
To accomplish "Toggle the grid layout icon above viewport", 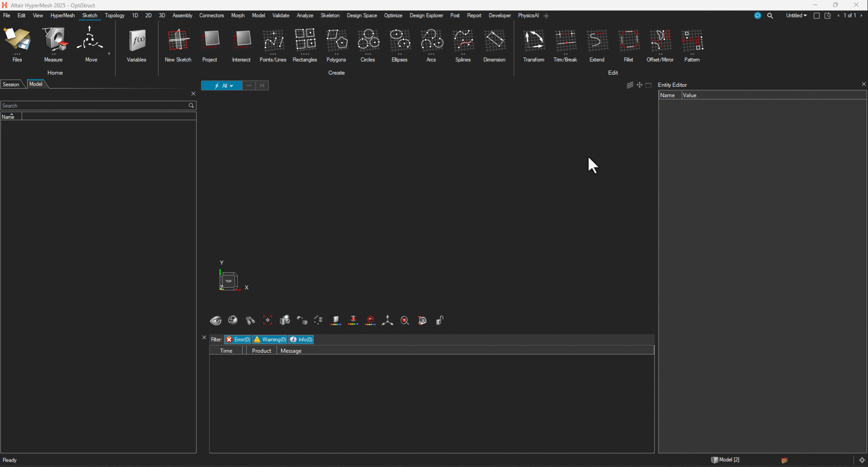I will [x=630, y=85].
